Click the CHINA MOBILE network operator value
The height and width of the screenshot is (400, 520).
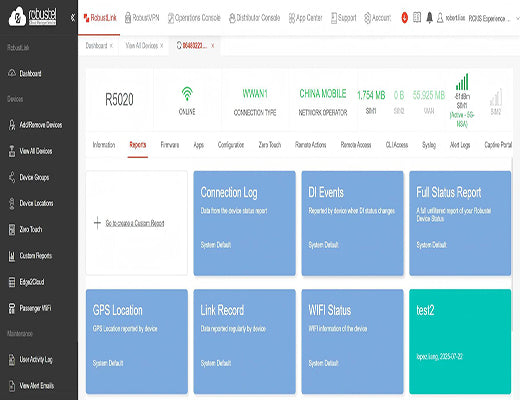tap(323, 94)
